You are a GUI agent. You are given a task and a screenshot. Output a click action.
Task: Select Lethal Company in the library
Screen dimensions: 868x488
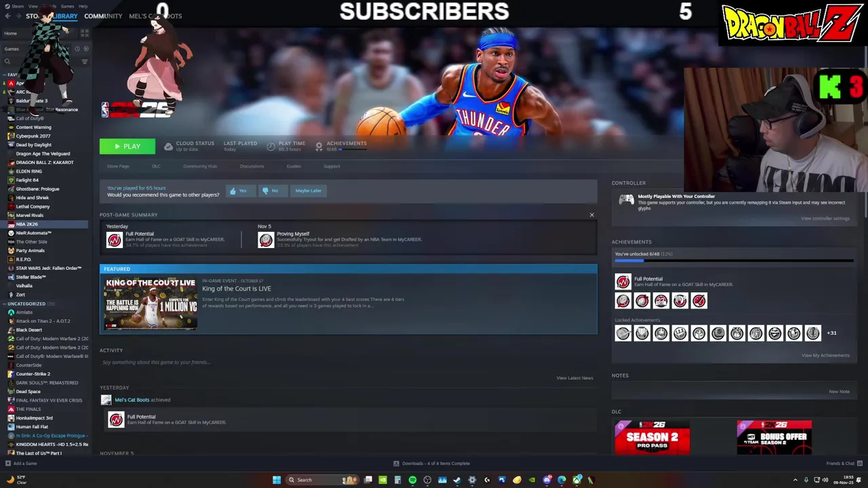point(33,206)
